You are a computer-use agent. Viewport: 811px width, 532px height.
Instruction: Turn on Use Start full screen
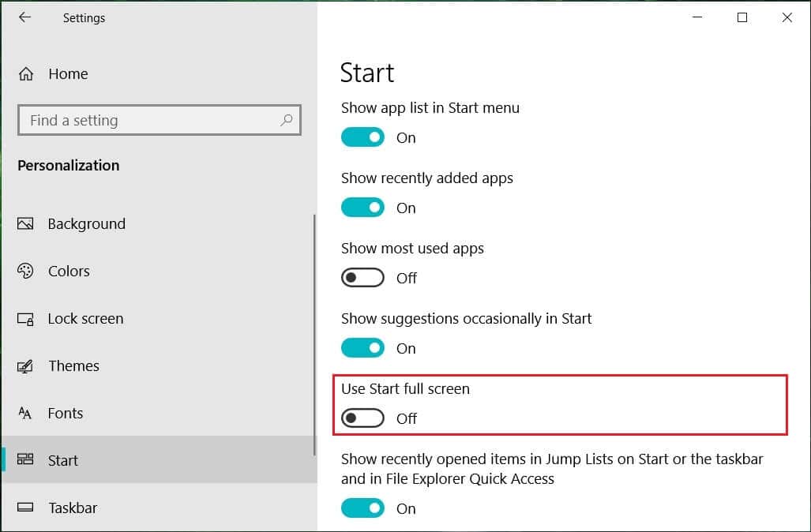(x=362, y=418)
